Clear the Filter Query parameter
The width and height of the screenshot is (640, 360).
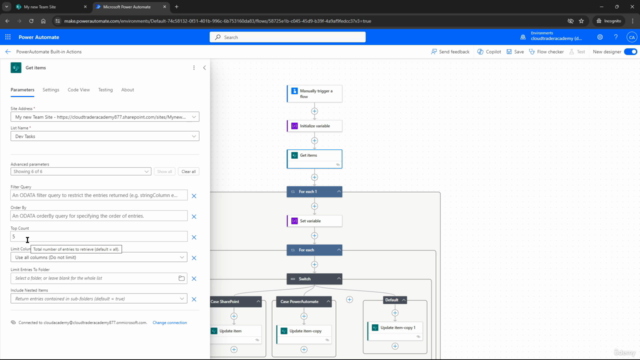pos(194,196)
